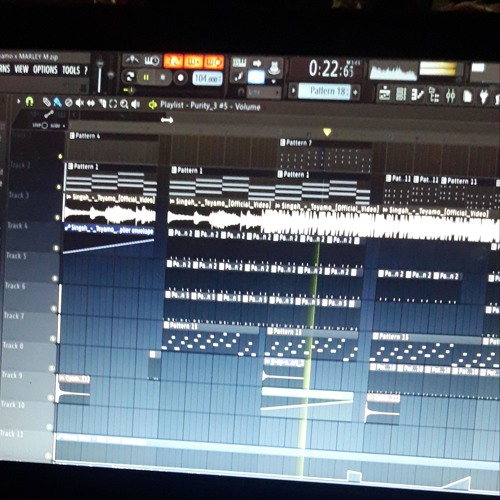500x500 pixels.
Task: Toggle the record button
Action: 180,78
